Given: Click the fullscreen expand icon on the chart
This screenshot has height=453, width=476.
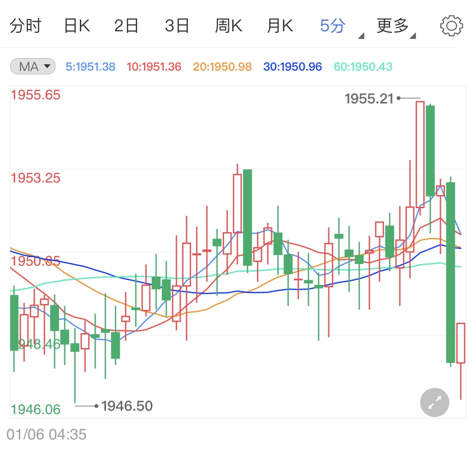Looking at the screenshot, I should click(434, 402).
